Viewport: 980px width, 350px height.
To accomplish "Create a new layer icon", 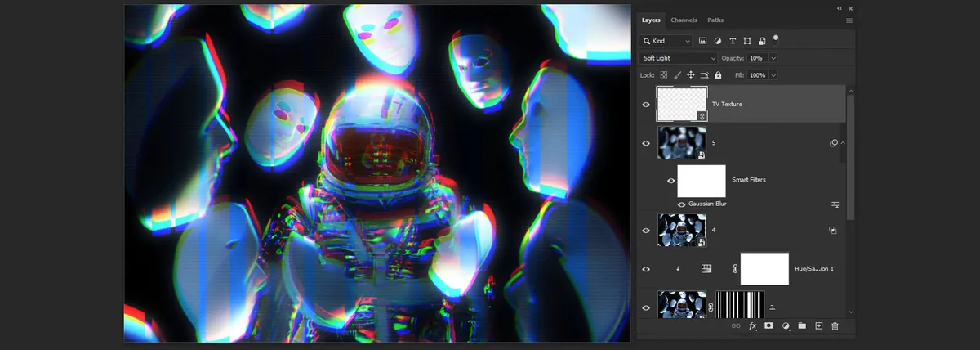I will tap(819, 326).
